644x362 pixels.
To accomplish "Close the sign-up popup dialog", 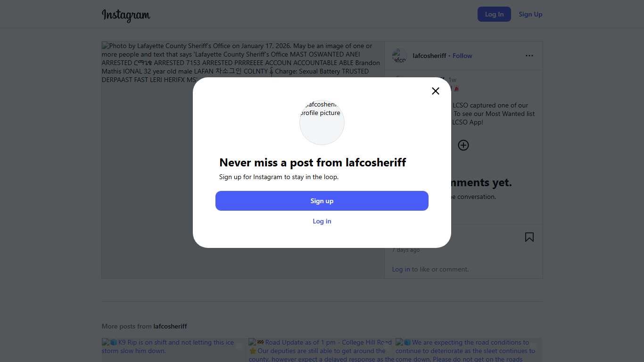I will point(436,91).
